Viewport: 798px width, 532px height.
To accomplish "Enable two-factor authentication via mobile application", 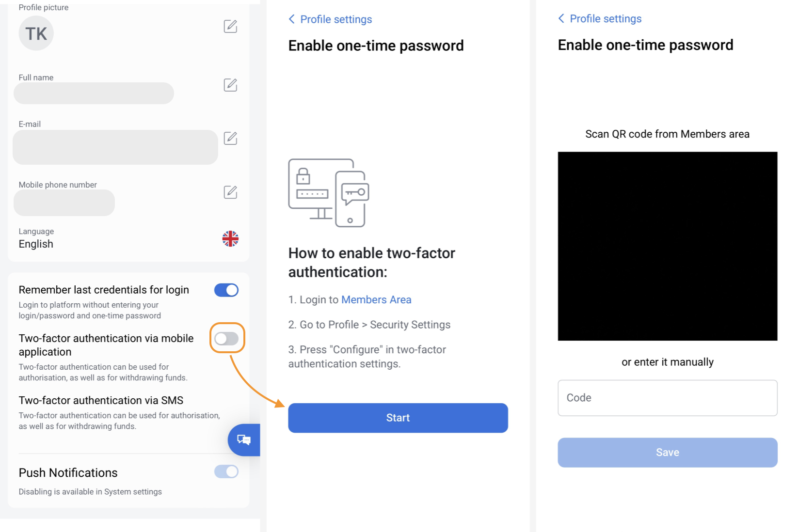I will point(226,339).
